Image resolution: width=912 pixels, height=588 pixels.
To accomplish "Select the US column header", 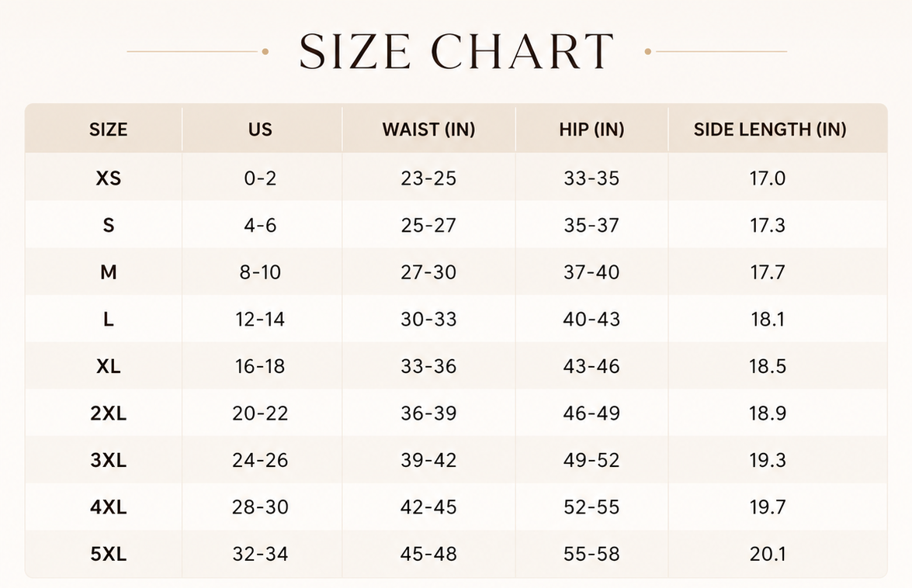I will click(x=260, y=129).
